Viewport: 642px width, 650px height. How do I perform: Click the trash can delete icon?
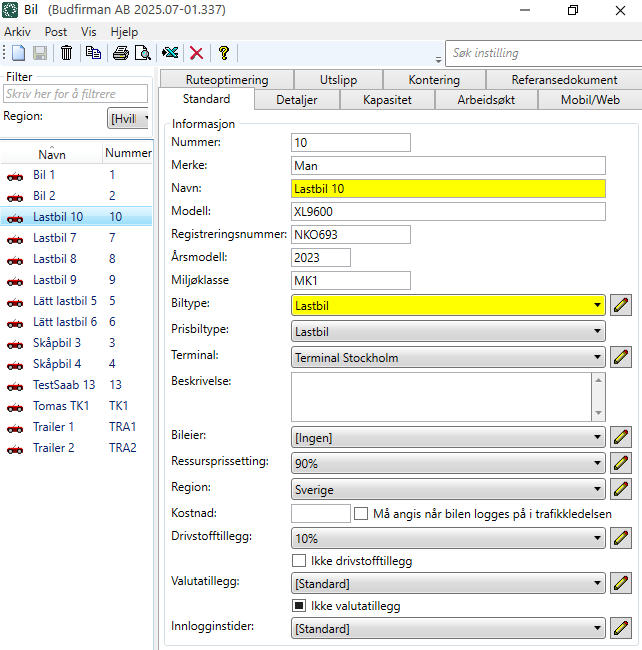coord(66,53)
